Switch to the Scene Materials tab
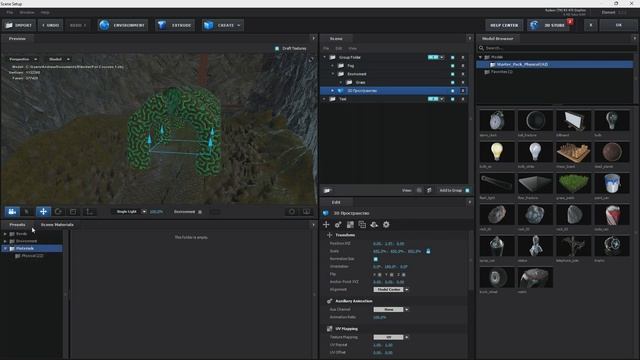This screenshot has height=360, width=640. (57, 224)
